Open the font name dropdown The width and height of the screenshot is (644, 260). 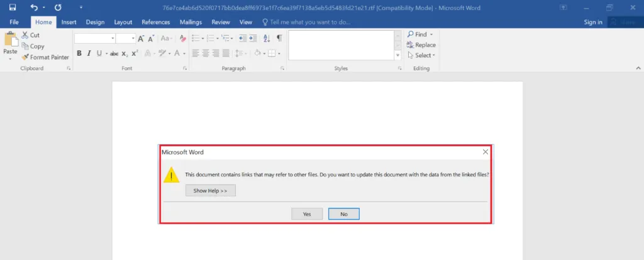[x=113, y=38]
